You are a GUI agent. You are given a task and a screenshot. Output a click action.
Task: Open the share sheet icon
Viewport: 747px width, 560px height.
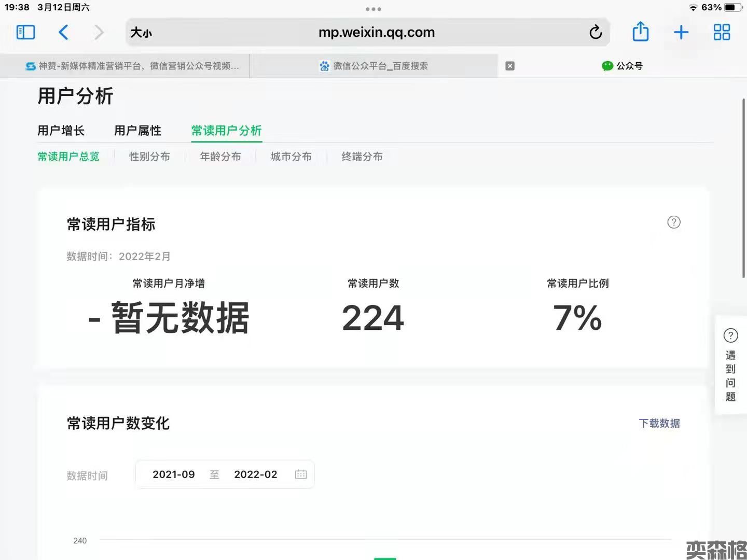click(640, 32)
